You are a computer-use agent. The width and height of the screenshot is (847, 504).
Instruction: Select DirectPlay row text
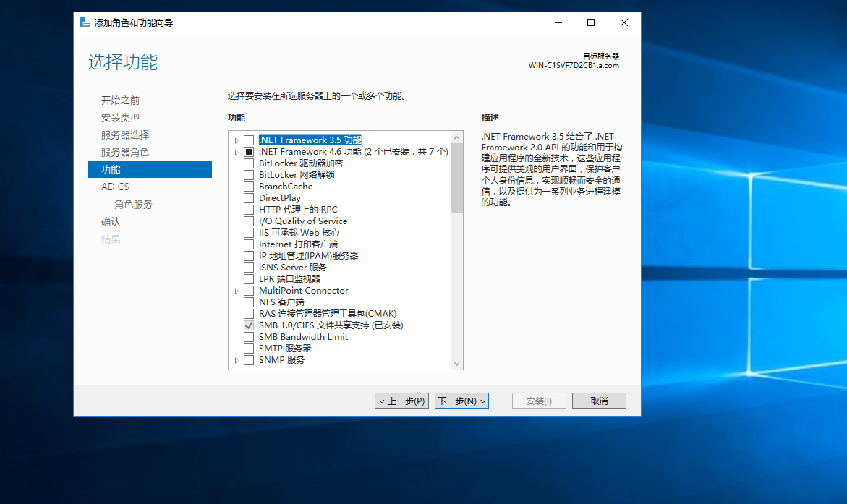coord(279,198)
